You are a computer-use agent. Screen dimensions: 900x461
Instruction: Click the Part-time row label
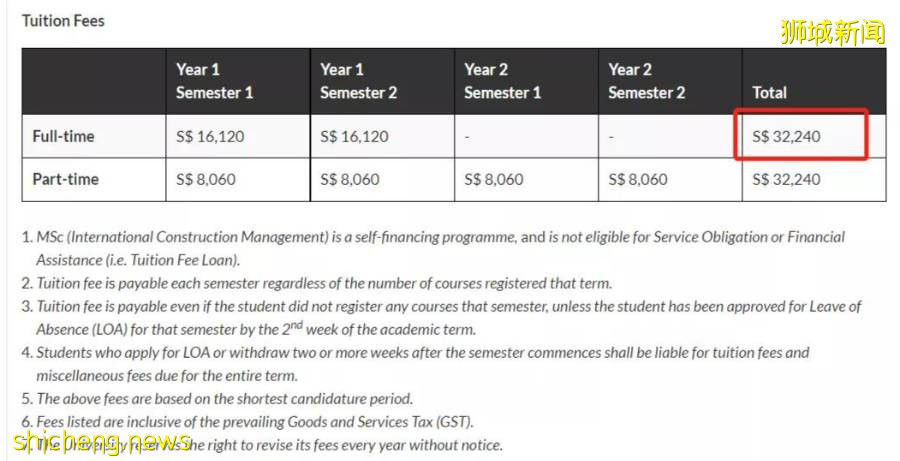tap(65, 179)
